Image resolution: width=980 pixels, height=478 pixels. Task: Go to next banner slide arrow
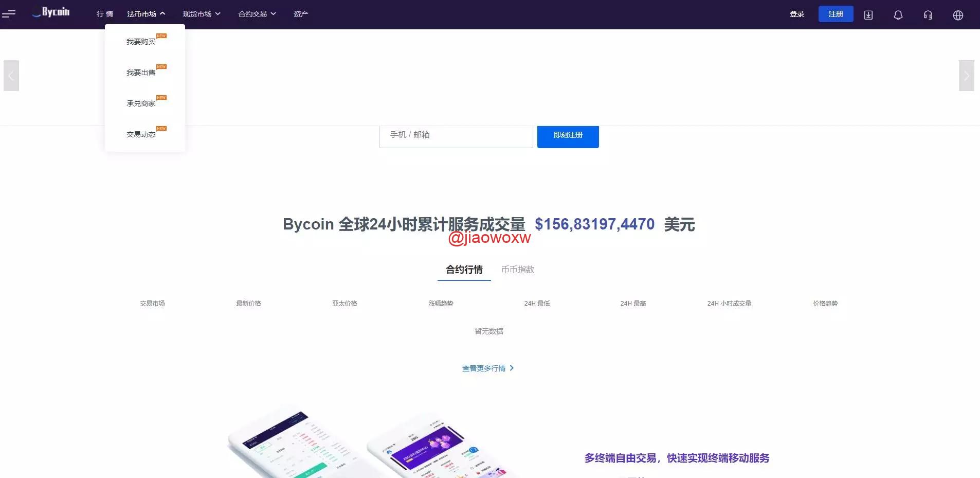tap(967, 76)
